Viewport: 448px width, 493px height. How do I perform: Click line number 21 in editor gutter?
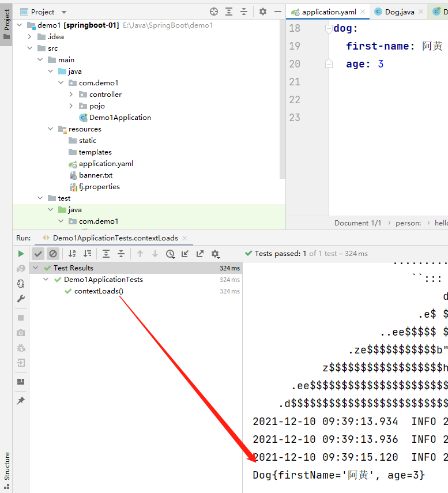(295, 82)
